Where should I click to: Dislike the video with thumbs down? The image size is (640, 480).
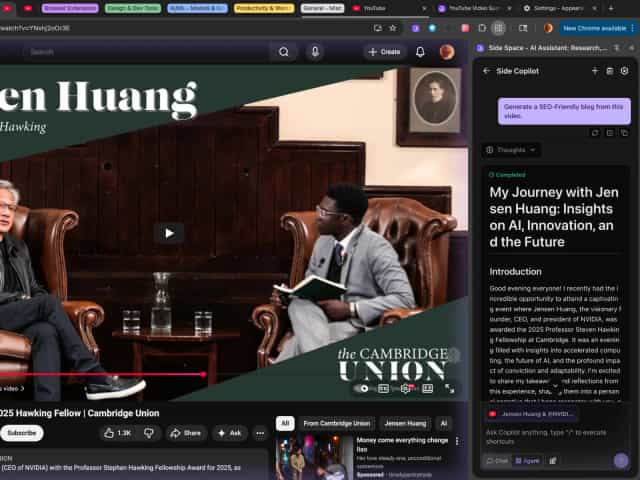click(x=148, y=433)
